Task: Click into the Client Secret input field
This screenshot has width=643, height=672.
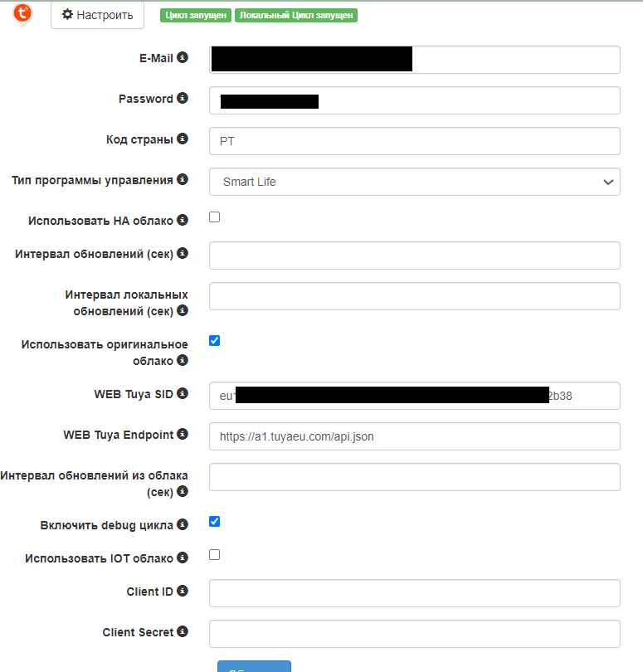Action: (414, 634)
